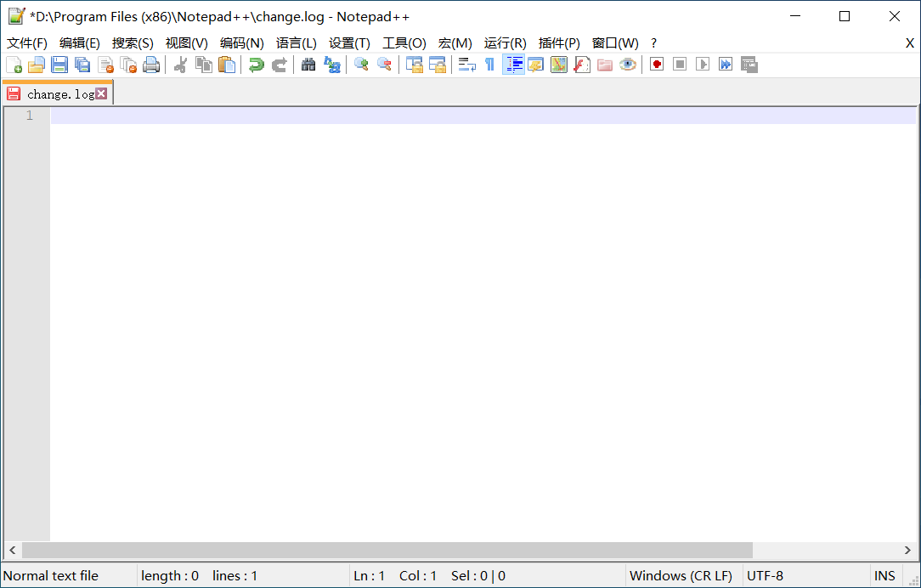Open the user defined language icon

pos(535,65)
